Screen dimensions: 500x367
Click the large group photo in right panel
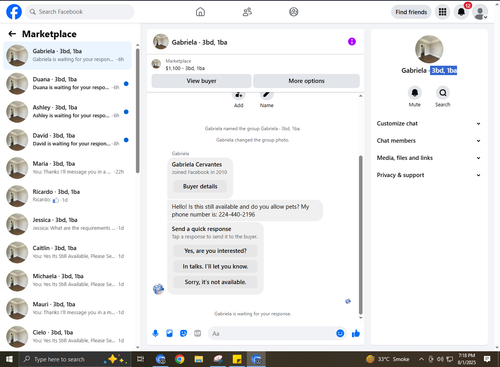pos(429,49)
